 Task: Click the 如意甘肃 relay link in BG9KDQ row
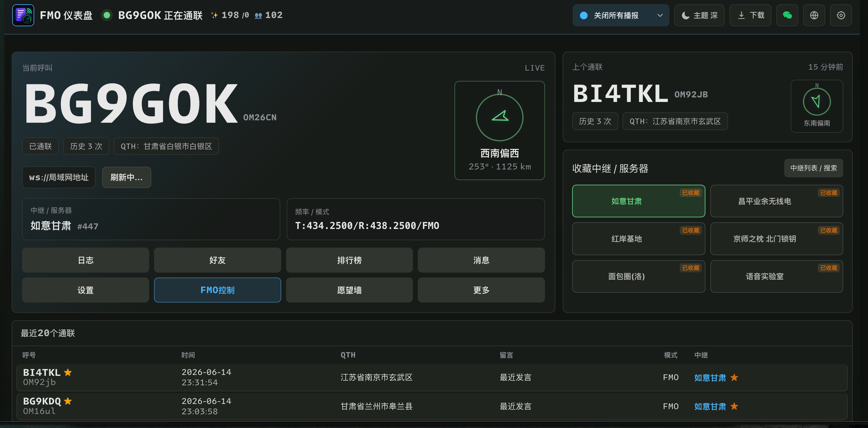[710, 406]
